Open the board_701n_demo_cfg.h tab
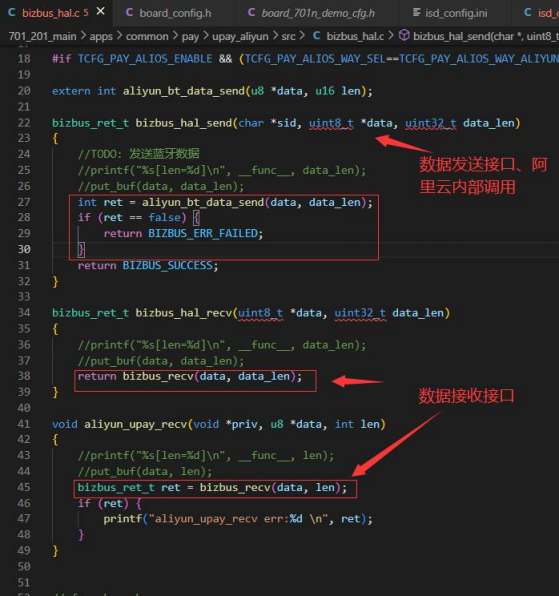The image size is (559, 596). click(x=318, y=13)
